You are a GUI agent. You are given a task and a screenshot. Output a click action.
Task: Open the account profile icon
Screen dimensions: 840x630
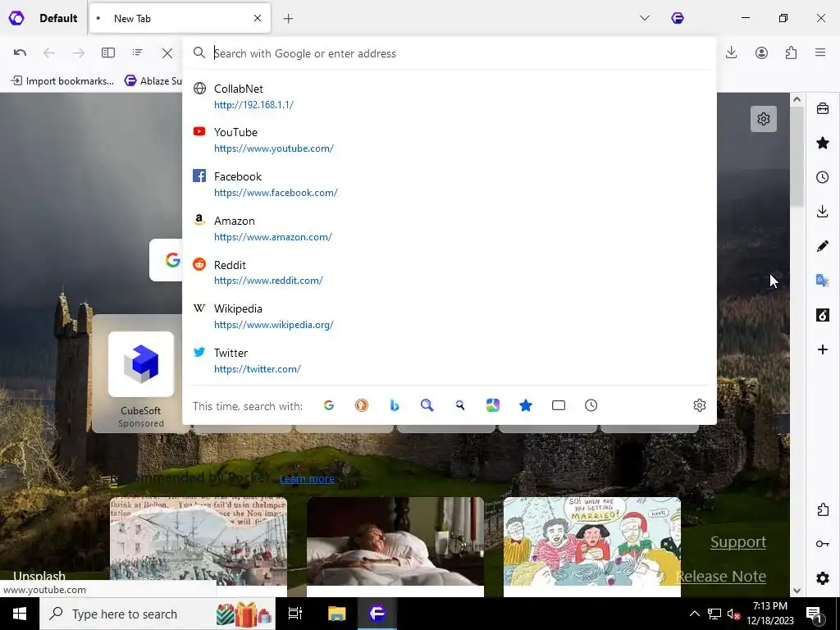coord(761,52)
